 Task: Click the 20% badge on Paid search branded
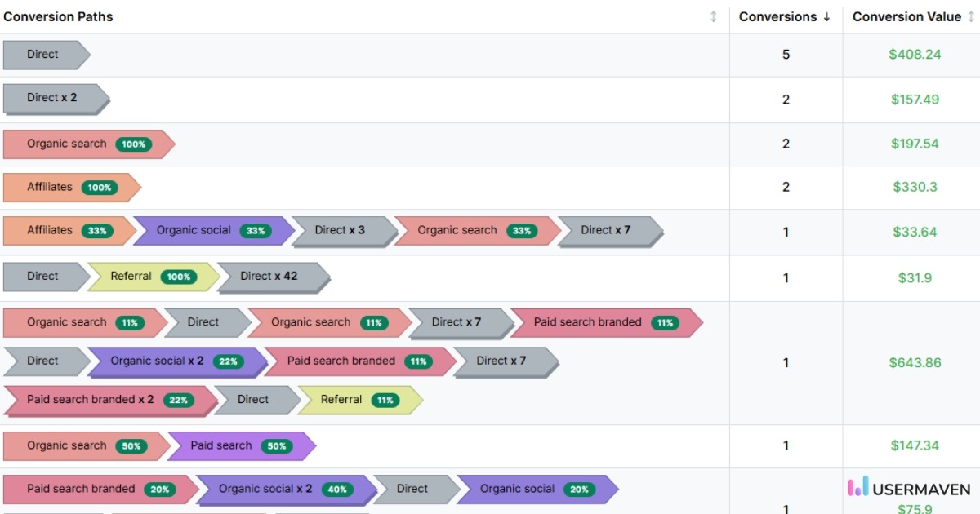pos(161,489)
